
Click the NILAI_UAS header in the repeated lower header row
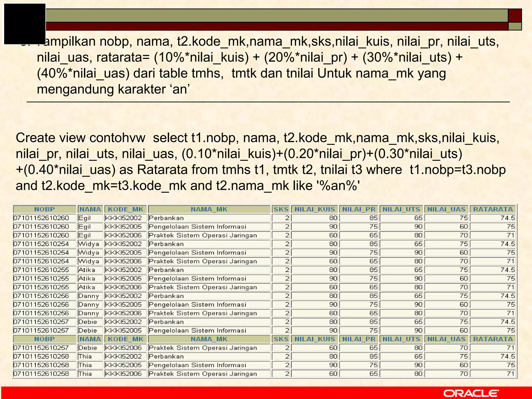tap(447, 339)
